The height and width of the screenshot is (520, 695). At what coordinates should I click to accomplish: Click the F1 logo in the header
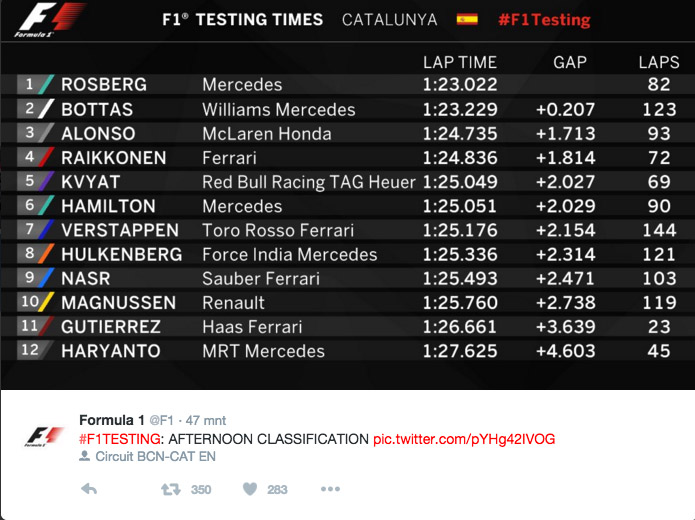tap(50, 20)
